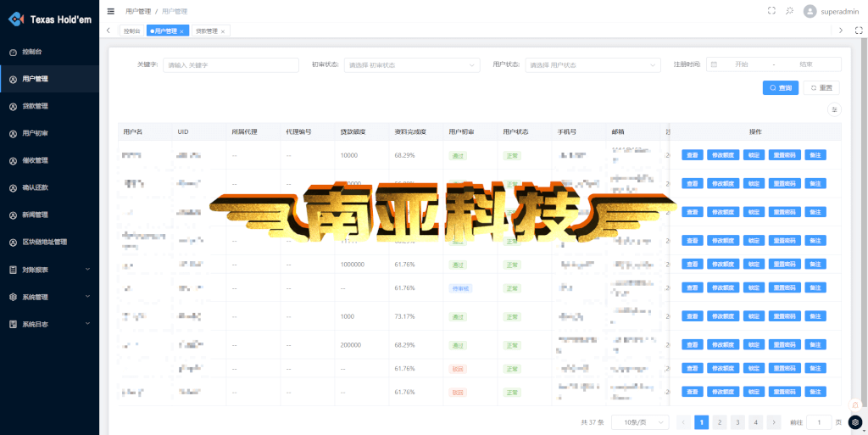This screenshot has width=868, height=435.
Task: Select 用户管理 in the sidebar
Action: pyautogui.click(x=50, y=79)
